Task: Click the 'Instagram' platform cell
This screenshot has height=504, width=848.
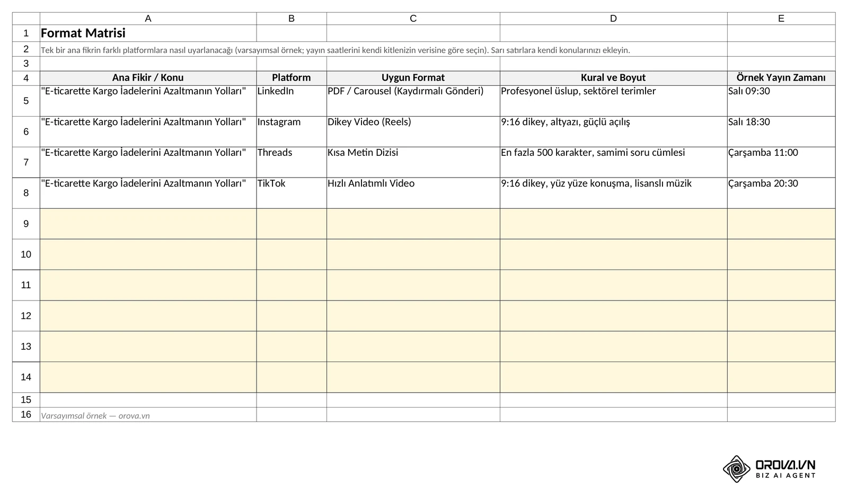Action: click(x=291, y=131)
